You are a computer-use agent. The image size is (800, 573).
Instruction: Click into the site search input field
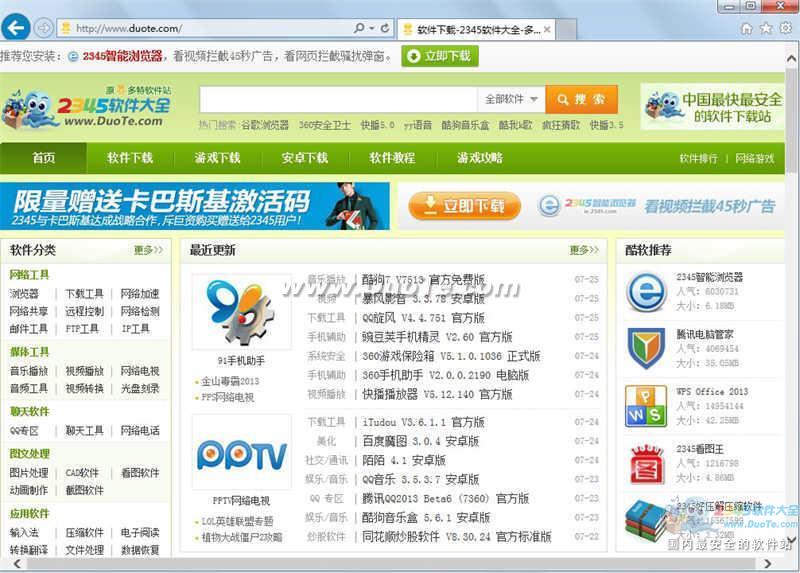(339, 99)
